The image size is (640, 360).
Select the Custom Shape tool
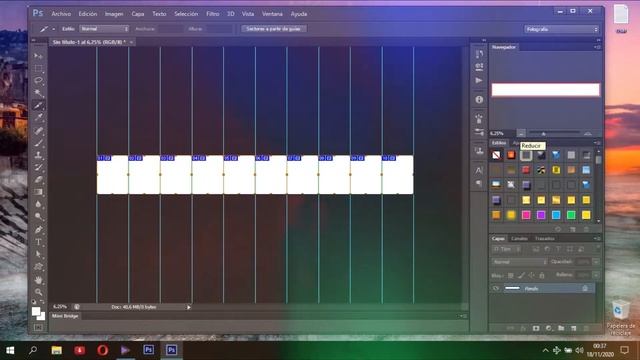pyautogui.click(x=38, y=267)
